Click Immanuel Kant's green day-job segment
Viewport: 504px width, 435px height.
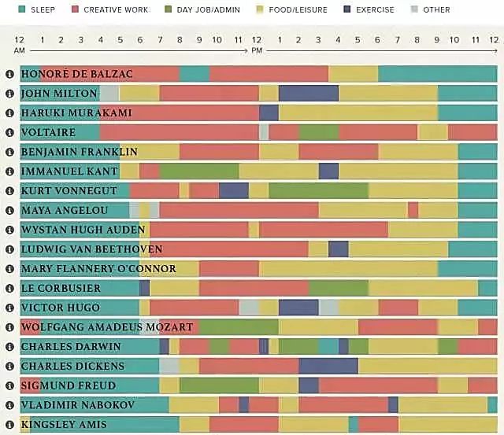pyautogui.click(x=199, y=171)
